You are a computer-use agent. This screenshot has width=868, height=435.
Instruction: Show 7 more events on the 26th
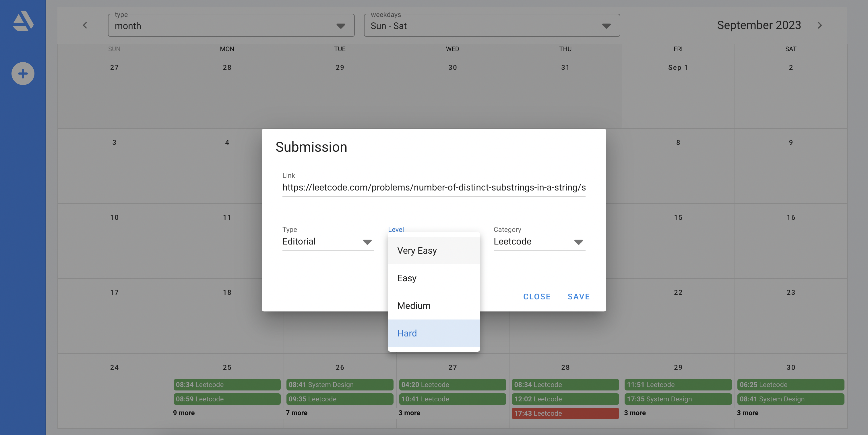click(297, 413)
